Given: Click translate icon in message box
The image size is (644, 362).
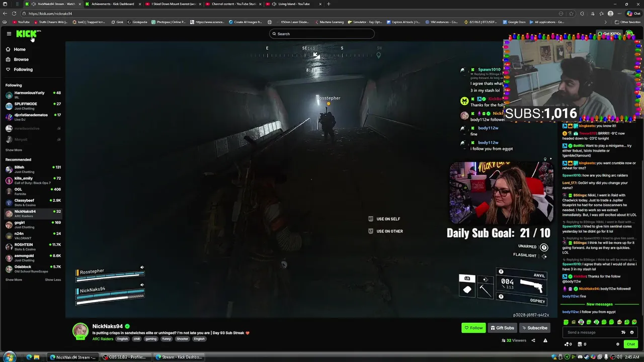Looking at the screenshot, I should [623, 332].
